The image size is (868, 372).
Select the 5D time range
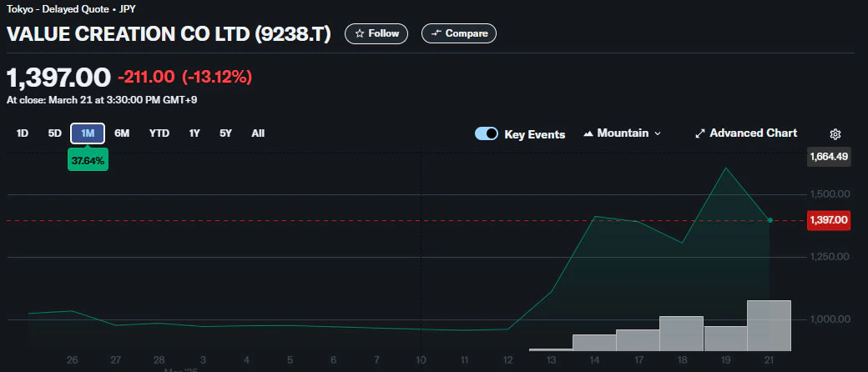(x=55, y=133)
